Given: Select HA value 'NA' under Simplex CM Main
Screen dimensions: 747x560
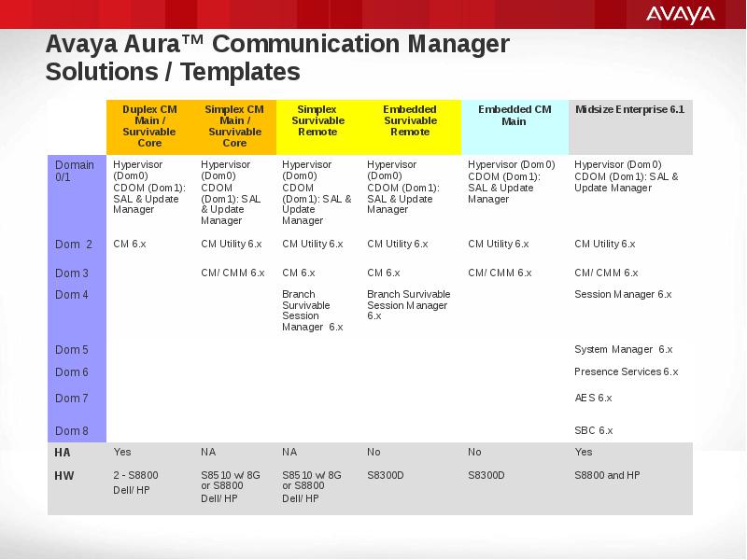Looking at the screenshot, I should 208,453.
